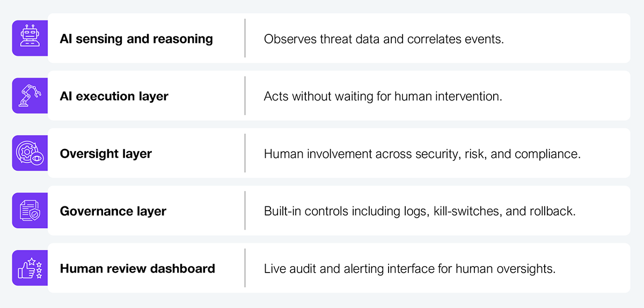
Task: Click the live audit and alerting description
Action: pos(409,269)
